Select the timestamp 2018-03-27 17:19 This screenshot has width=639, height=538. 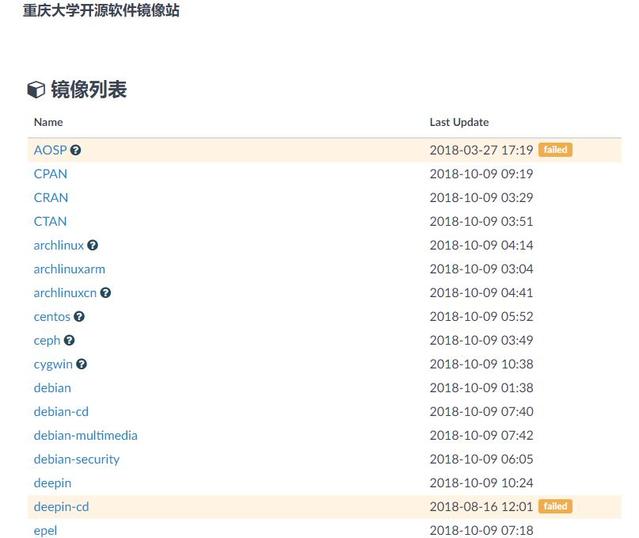(481, 150)
